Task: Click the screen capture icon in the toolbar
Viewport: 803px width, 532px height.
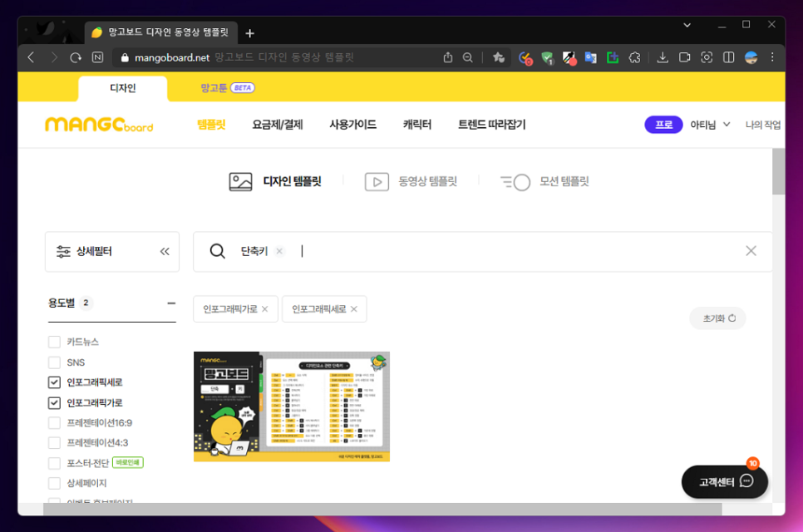Action: (707, 57)
